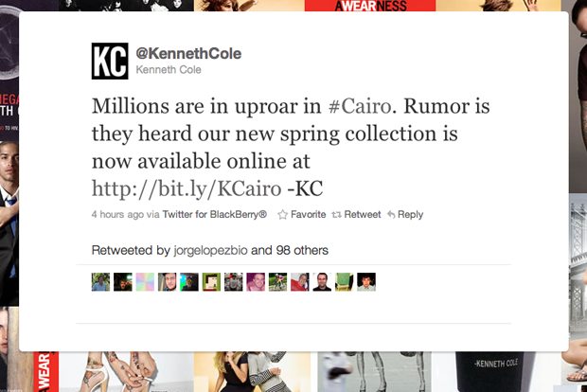
Task: Click the green pixel-art retweeter avatar
Action: [x=211, y=282]
